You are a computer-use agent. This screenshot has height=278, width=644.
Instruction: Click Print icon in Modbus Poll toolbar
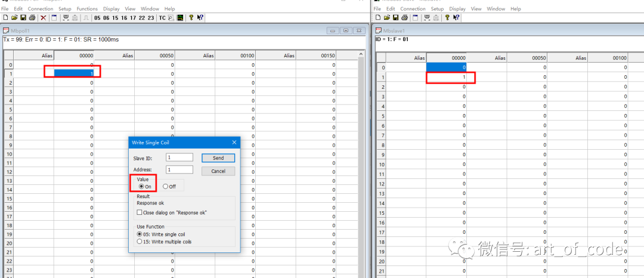32,18
